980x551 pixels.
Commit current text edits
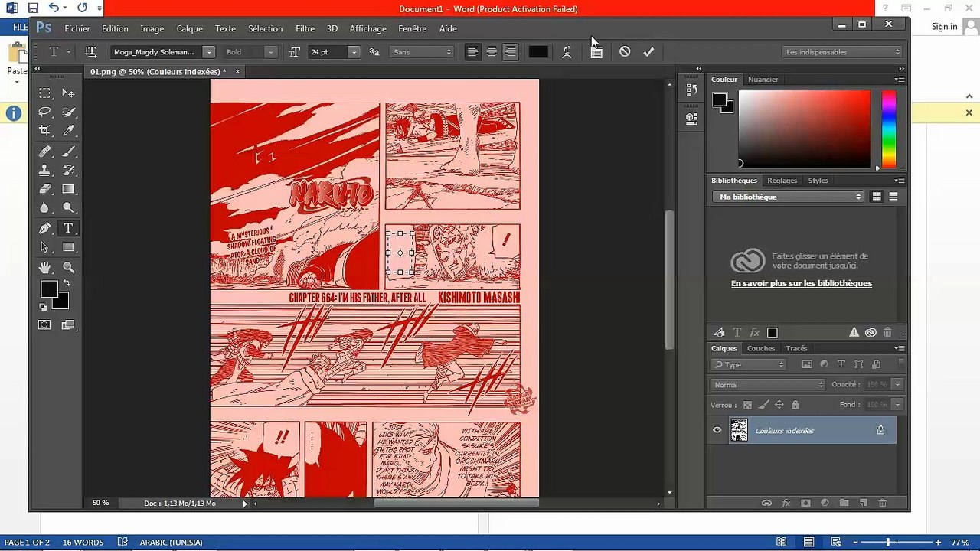pyautogui.click(x=648, y=52)
